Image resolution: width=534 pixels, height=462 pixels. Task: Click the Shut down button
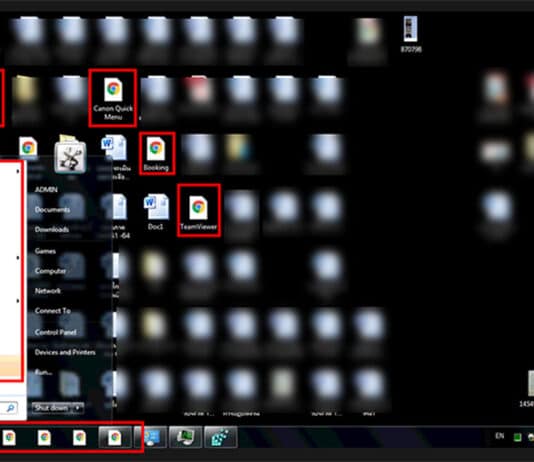coord(53,408)
